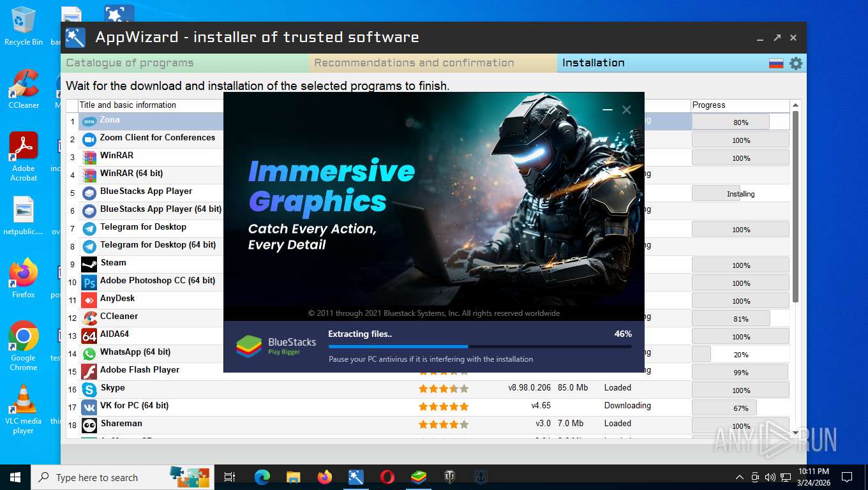868x490 pixels.
Task: Click the program list vertical scrollbar thumb
Action: (x=795, y=207)
